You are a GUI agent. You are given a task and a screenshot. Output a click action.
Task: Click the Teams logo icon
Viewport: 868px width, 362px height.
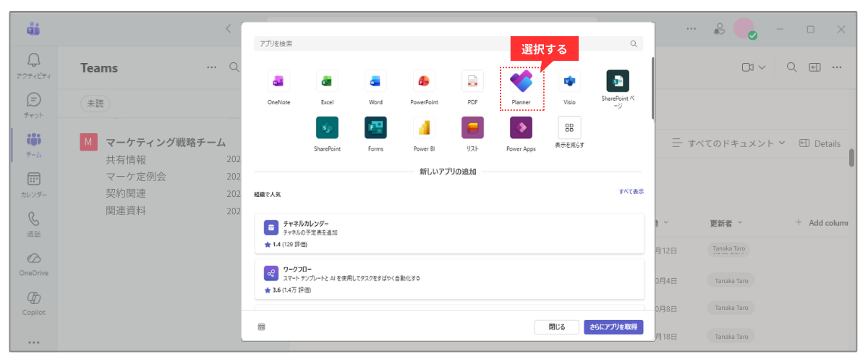tap(33, 30)
